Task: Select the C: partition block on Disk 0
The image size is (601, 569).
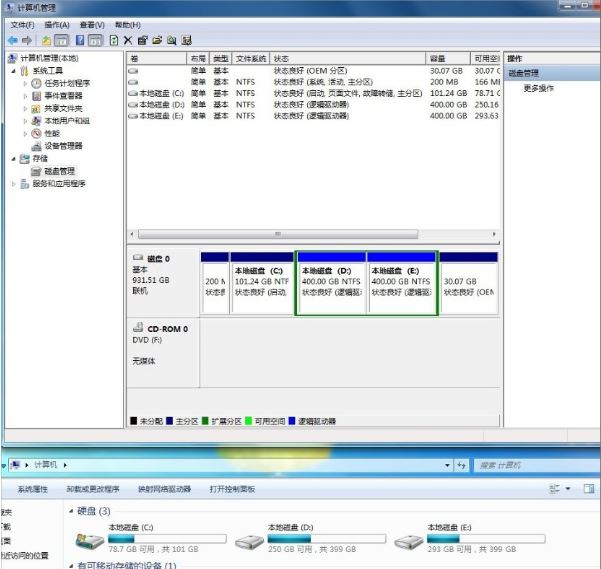Action: (262, 284)
